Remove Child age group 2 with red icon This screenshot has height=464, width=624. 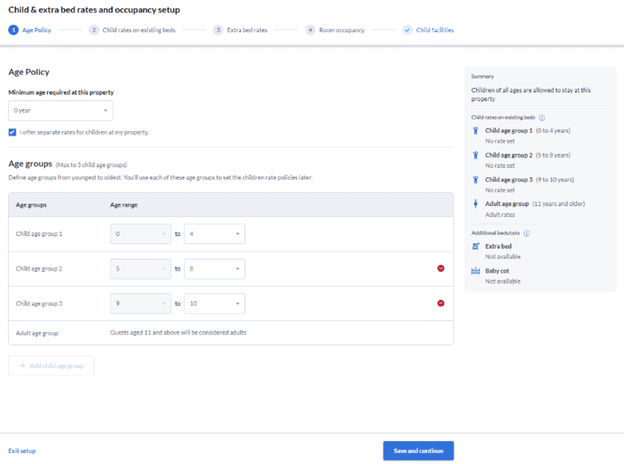click(x=441, y=269)
